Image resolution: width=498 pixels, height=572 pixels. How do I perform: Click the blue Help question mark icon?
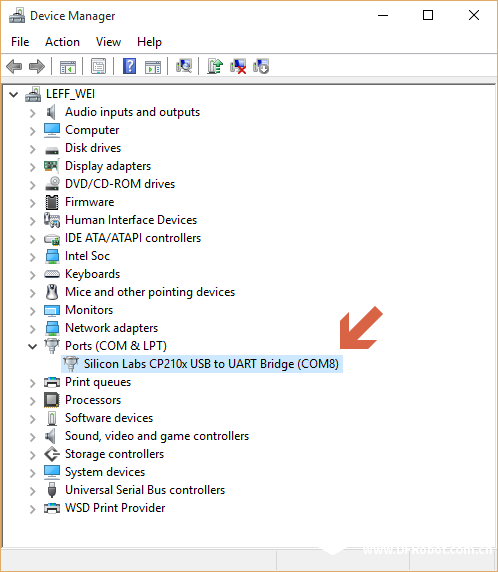[130, 67]
